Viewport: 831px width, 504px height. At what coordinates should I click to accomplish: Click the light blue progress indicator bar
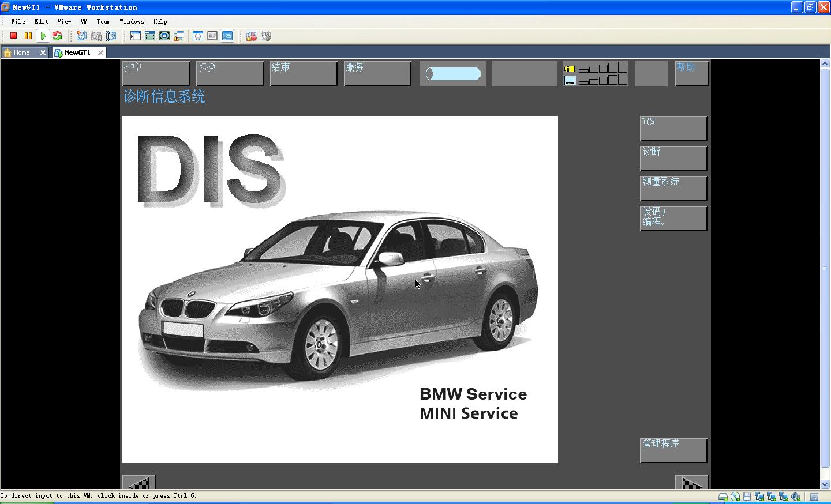[453, 74]
